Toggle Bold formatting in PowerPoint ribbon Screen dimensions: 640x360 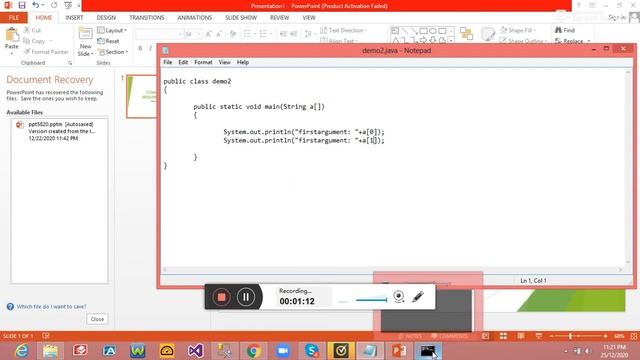point(140,48)
